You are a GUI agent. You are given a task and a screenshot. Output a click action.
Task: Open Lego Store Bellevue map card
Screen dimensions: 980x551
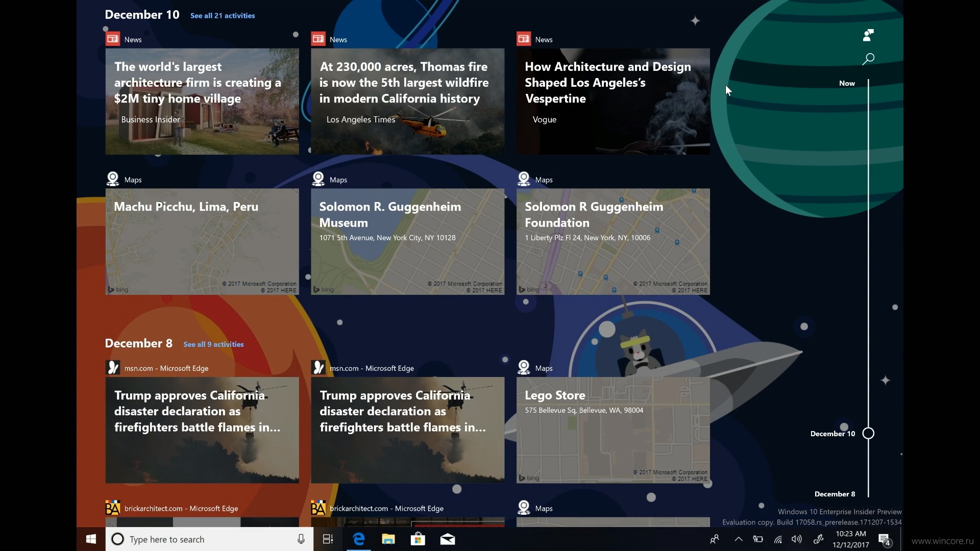[613, 430]
